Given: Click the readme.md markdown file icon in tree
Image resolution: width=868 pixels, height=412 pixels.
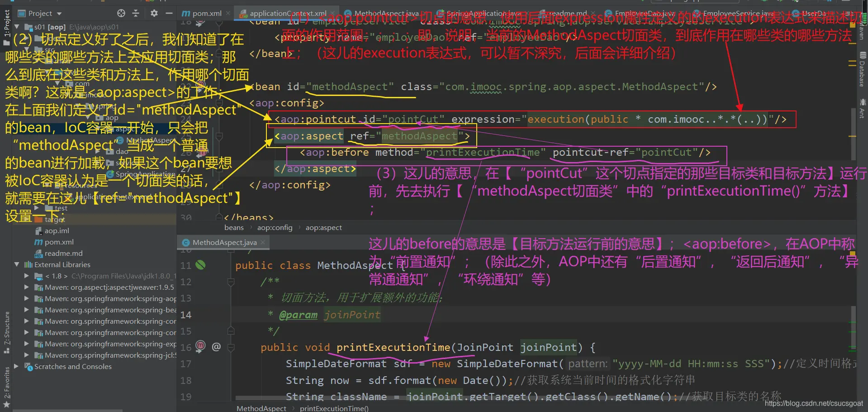Looking at the screenshot, I should pos(39,254).
